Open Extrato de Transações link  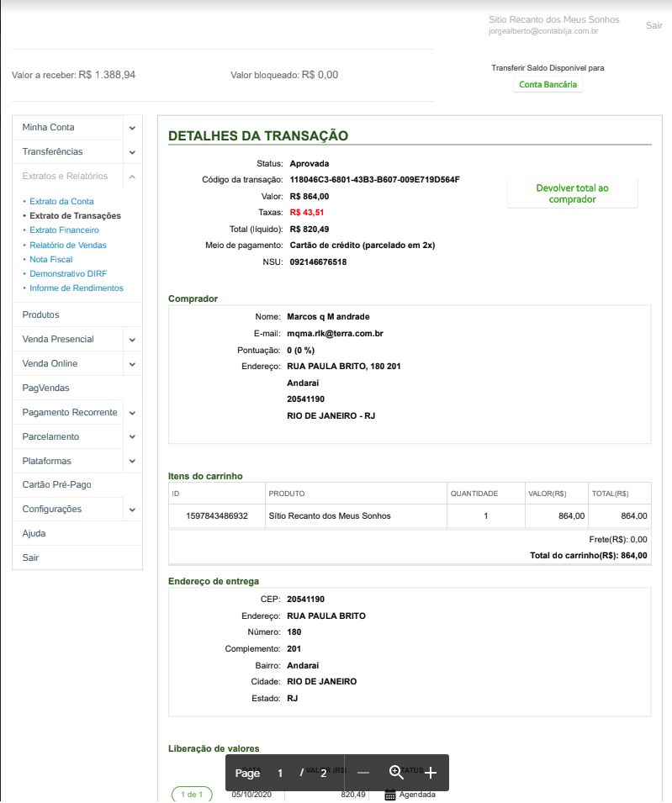coord(76,215)
